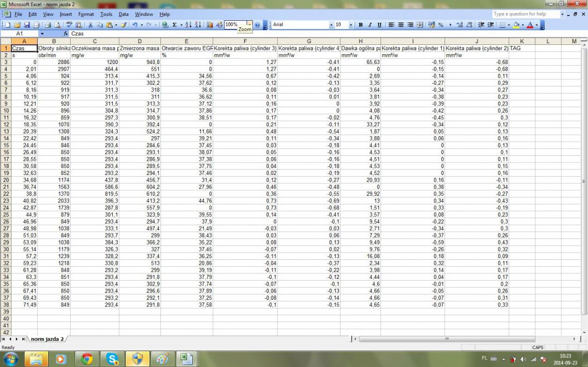Open the Data menu

[x=124, y=14]
